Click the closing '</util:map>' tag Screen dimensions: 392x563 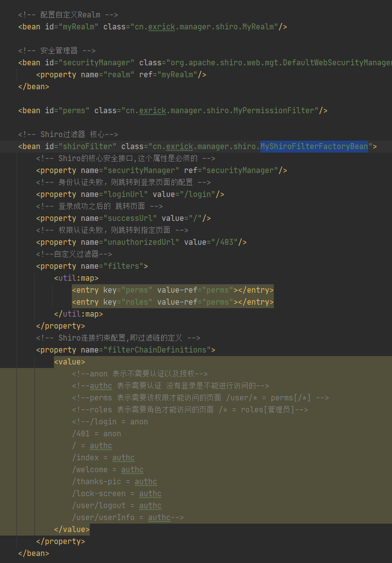78,314
